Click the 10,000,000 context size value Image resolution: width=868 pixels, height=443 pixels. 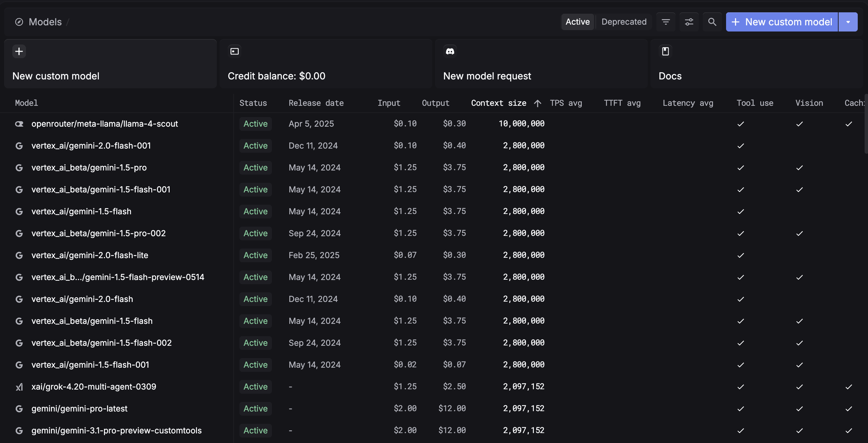[522, 124]
